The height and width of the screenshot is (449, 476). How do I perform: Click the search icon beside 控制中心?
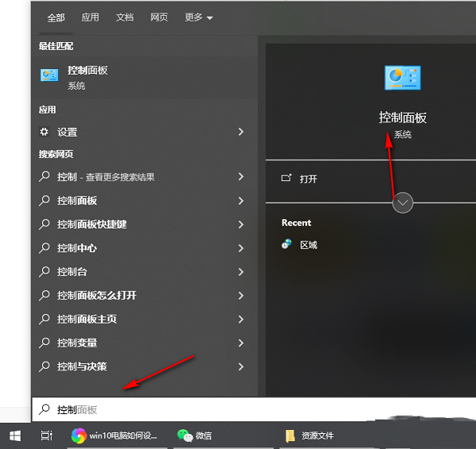pos(44,248)
